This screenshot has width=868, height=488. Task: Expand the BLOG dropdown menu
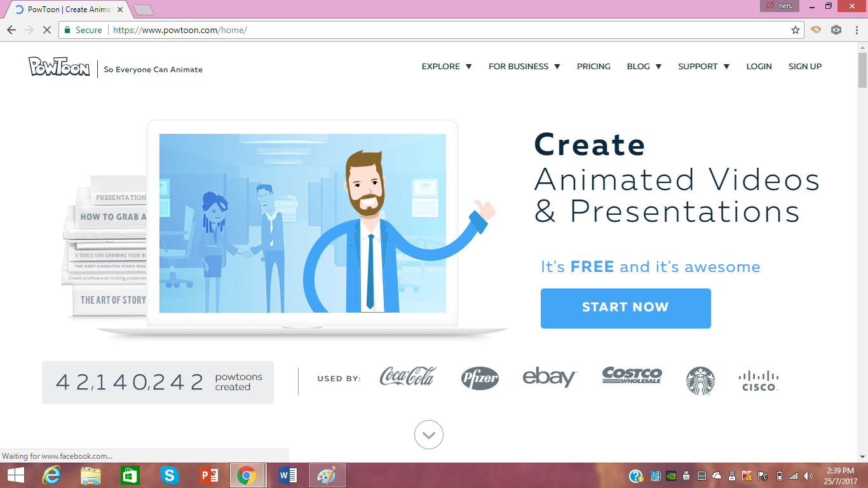(644, 66)
